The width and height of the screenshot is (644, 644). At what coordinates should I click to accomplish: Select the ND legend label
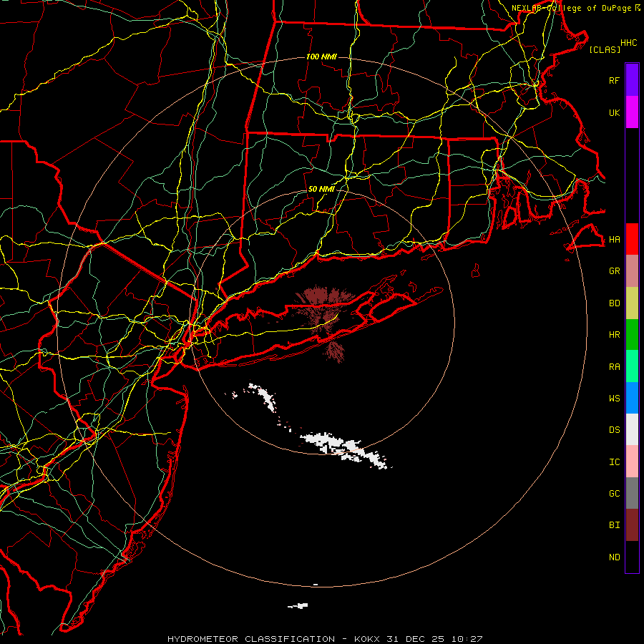click(x=614, y=557)
